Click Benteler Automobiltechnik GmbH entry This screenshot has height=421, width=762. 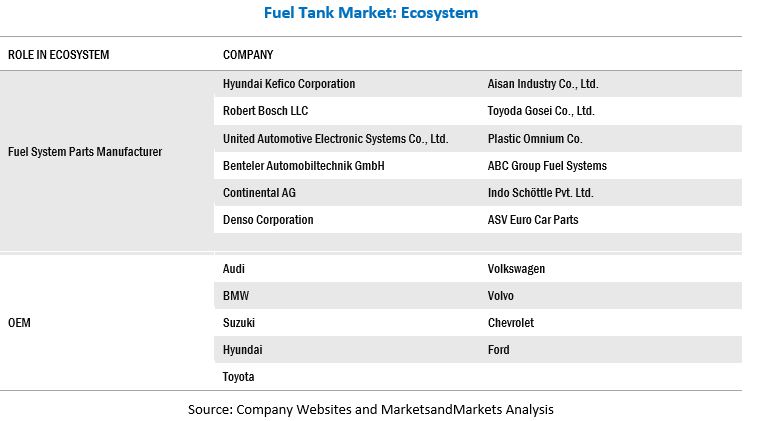[x=303, y=166]
